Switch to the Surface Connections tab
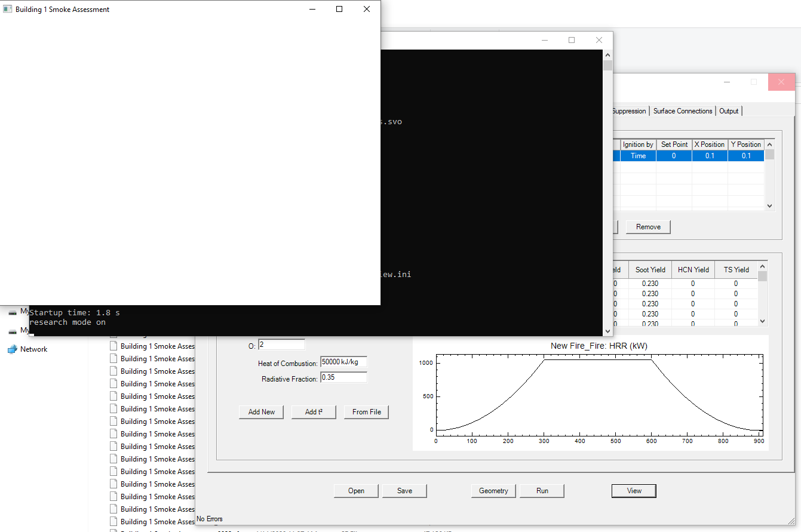The width and height of the screenshot is (801, 532). [682, 110]
